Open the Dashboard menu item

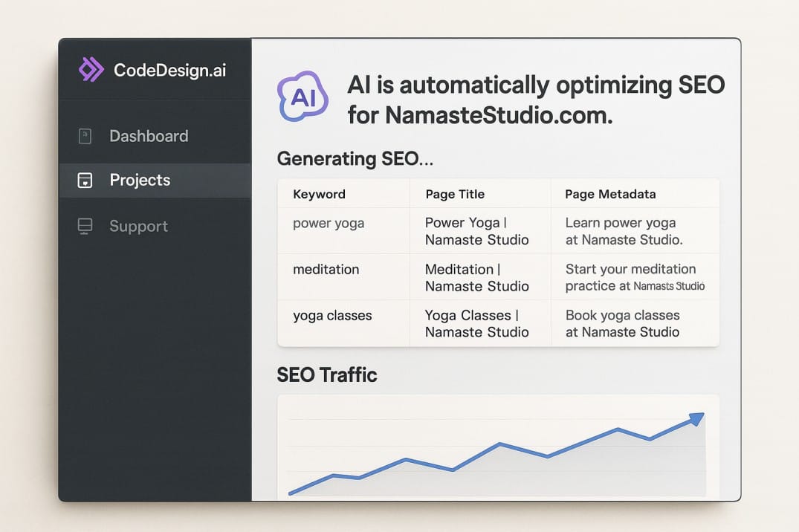coord(155,136)
